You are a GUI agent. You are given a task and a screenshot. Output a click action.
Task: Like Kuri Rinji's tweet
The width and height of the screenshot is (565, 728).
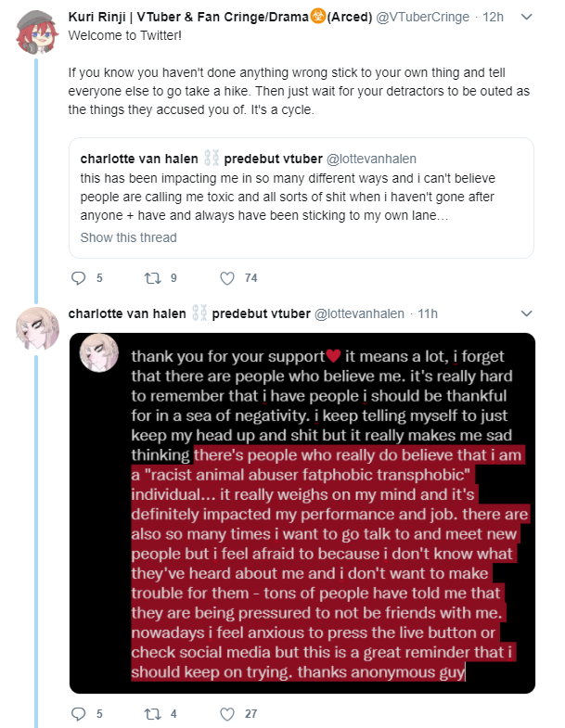pyautogui.click(x=227, y=278)
